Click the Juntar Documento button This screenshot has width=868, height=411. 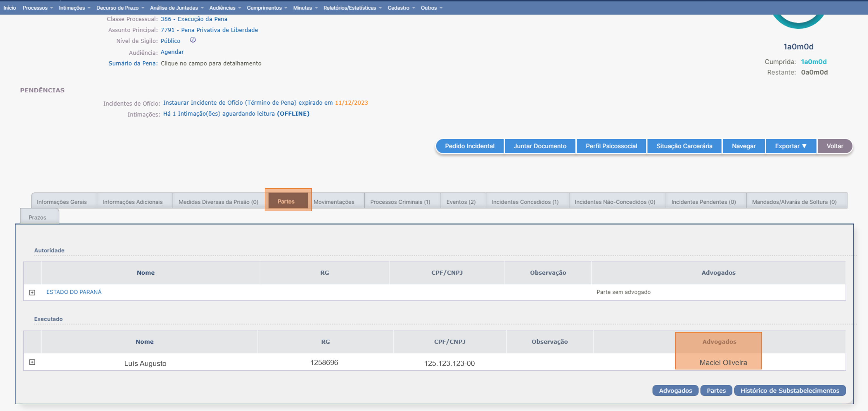[x=540, y=146]
